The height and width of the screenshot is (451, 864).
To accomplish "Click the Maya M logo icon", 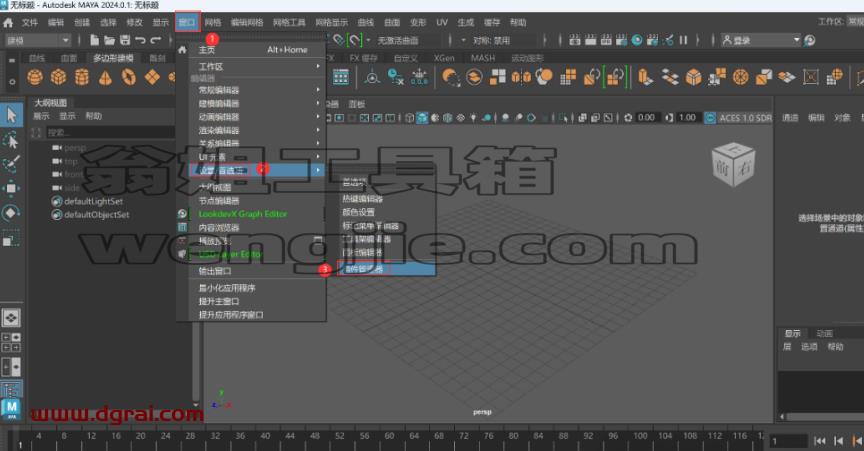I will [x=11, y=410].
